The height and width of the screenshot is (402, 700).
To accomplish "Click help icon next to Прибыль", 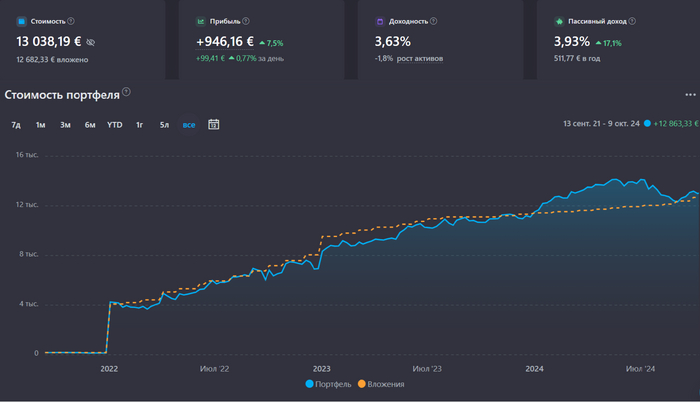I will tap(246, 20).
